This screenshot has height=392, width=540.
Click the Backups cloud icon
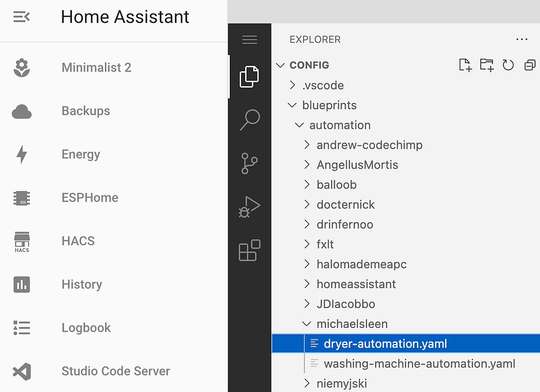22,111
